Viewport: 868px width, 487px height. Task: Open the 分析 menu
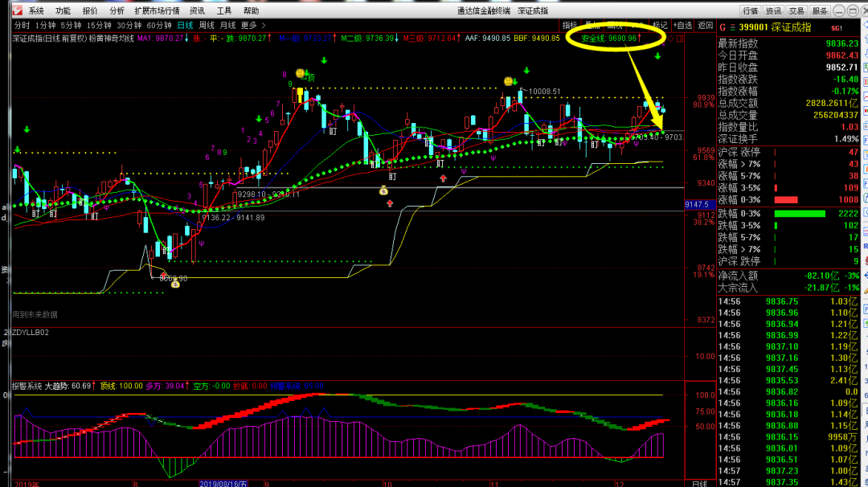pos(117,10)
